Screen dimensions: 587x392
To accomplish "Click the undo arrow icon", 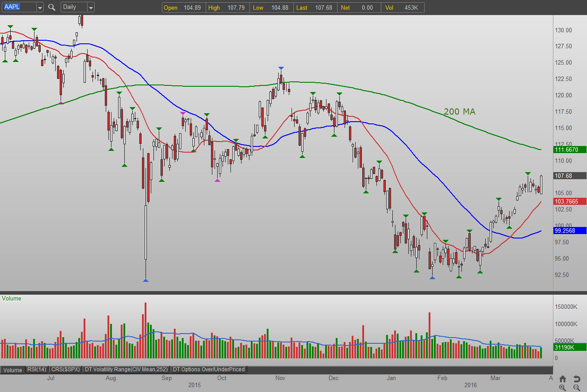I will [x=576, y=379].
